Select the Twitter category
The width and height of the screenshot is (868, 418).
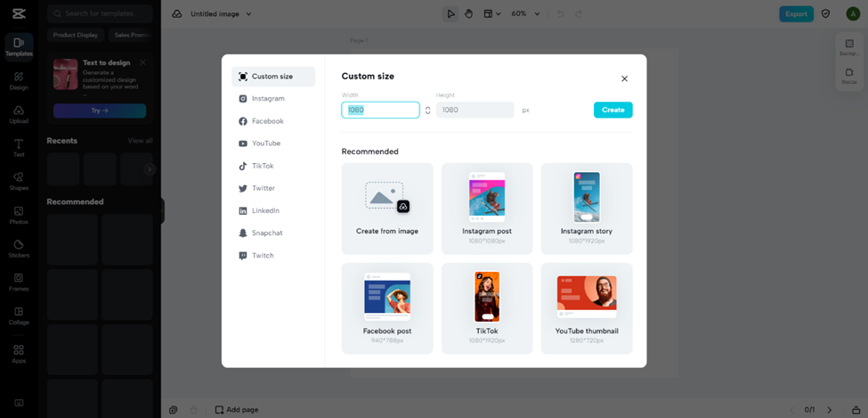[x=273, y=188]
